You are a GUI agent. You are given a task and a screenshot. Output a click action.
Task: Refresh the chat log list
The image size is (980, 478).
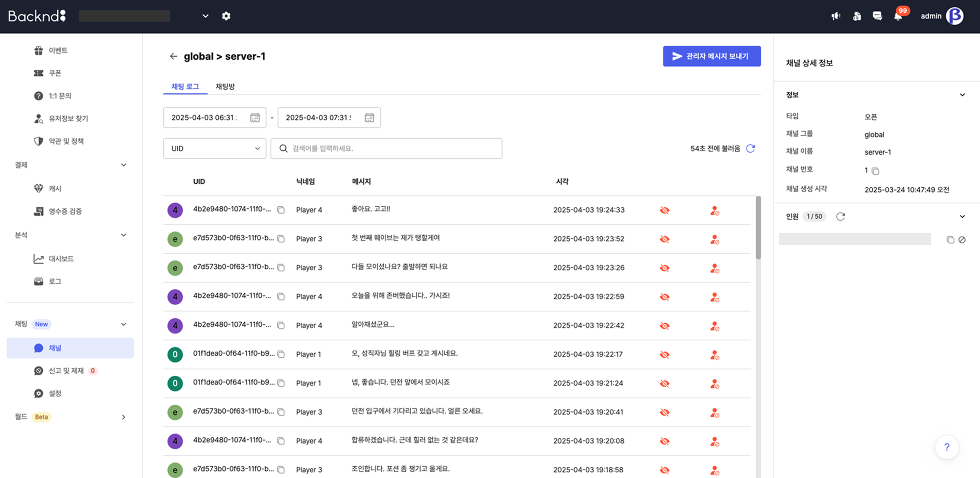tap(751, 149)
